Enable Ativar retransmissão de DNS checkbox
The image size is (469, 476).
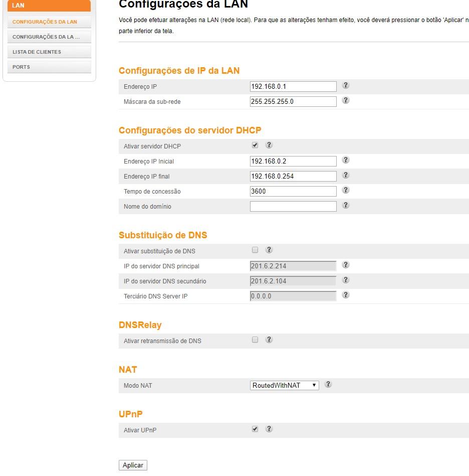point(255,340)
